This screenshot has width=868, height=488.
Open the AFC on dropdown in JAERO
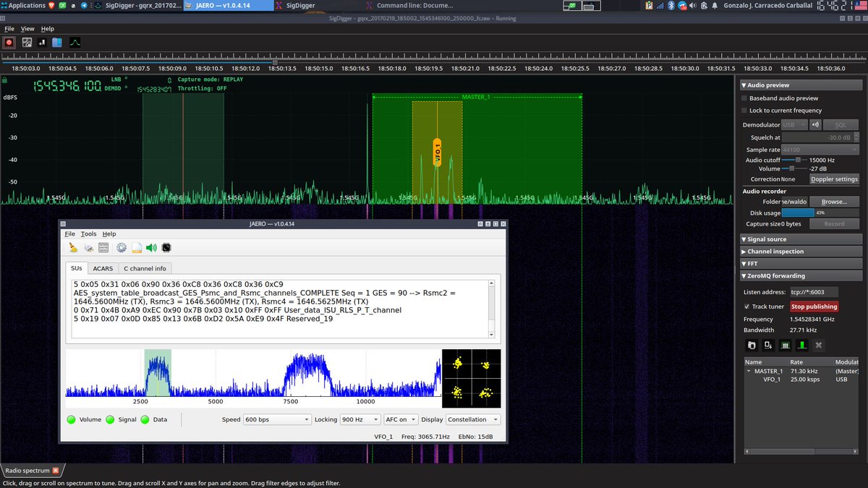401,419
